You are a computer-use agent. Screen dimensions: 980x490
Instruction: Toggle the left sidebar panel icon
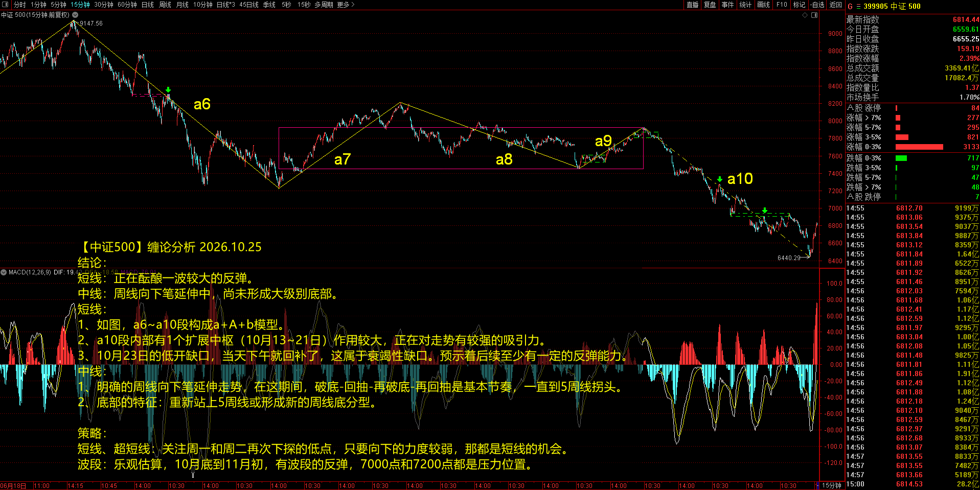[x=5, y=5]
